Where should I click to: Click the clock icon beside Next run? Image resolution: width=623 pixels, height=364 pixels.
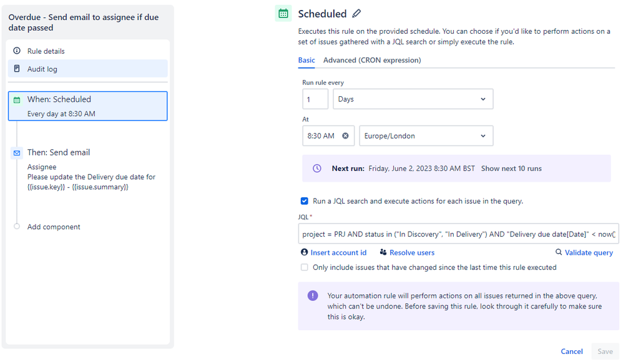tap(317, 169)
